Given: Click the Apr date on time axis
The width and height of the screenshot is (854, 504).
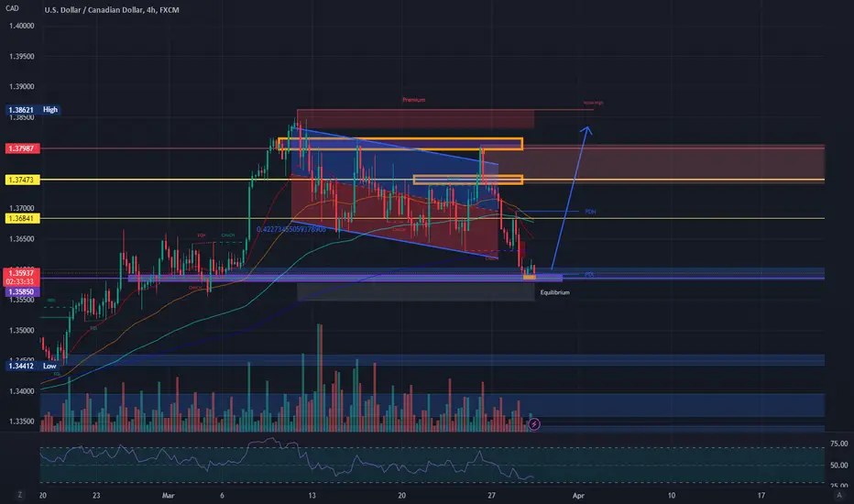Looking at the screenshot, I should (x=578, y=495).
